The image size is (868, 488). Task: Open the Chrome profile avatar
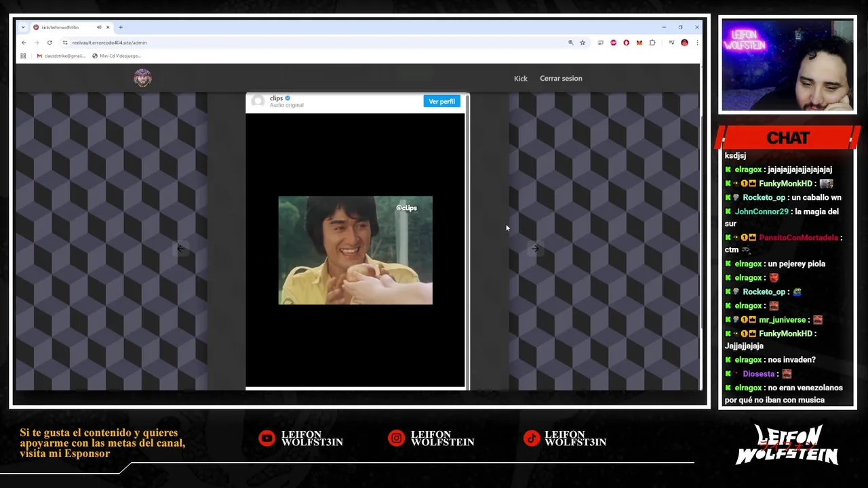(684, 43)
